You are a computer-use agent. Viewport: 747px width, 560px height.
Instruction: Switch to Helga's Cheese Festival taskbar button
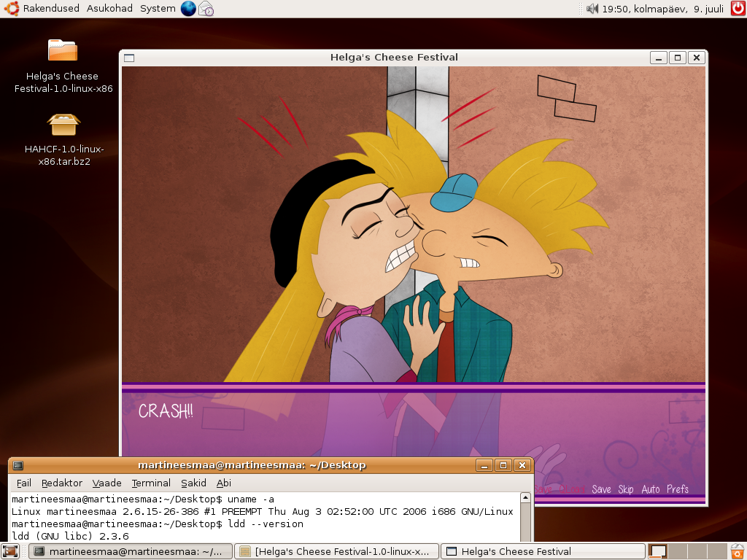click(543, 551)
